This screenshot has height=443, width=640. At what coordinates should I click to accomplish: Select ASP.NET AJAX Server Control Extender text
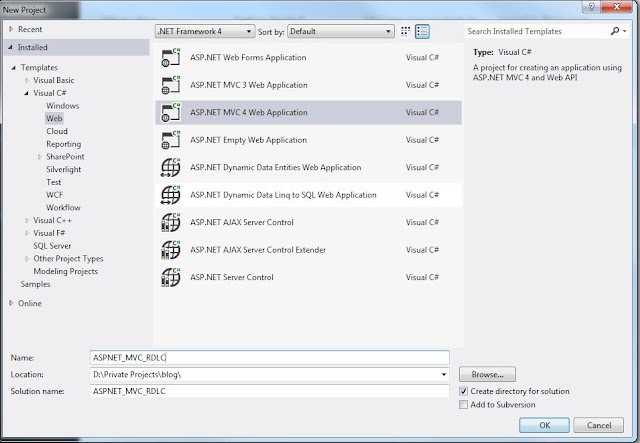tap(258, 249)
